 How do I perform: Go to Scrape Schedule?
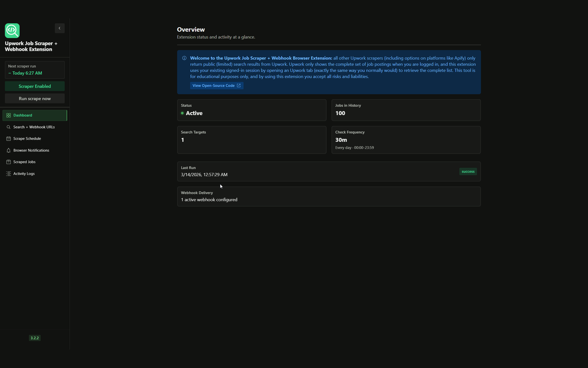tap(35, 138)
